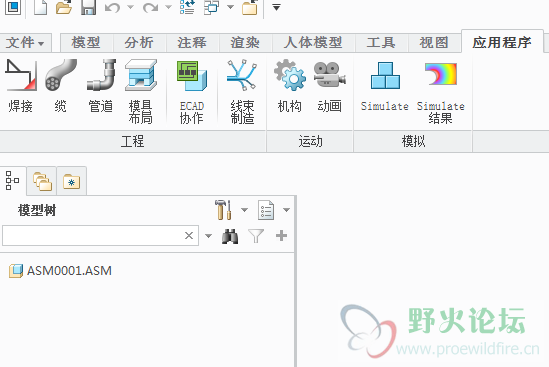Image resolution: width=549 pixels, height=367 pixels.
Task: Open the Animation (动画) application
Action: (x=329, y=86)
